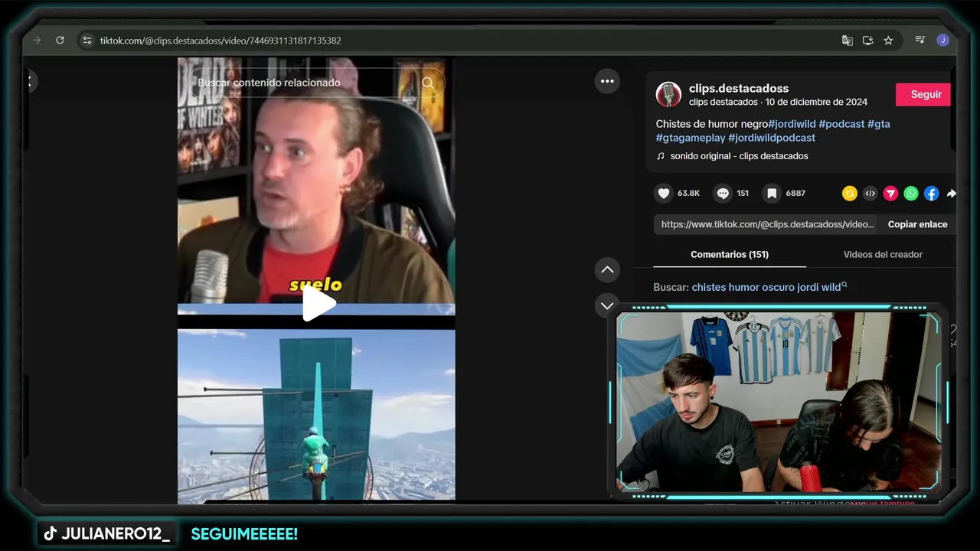Viewport: 980px width, 551px height.
Task: Open the three-dot more options menu
Action: pos(607,81)
